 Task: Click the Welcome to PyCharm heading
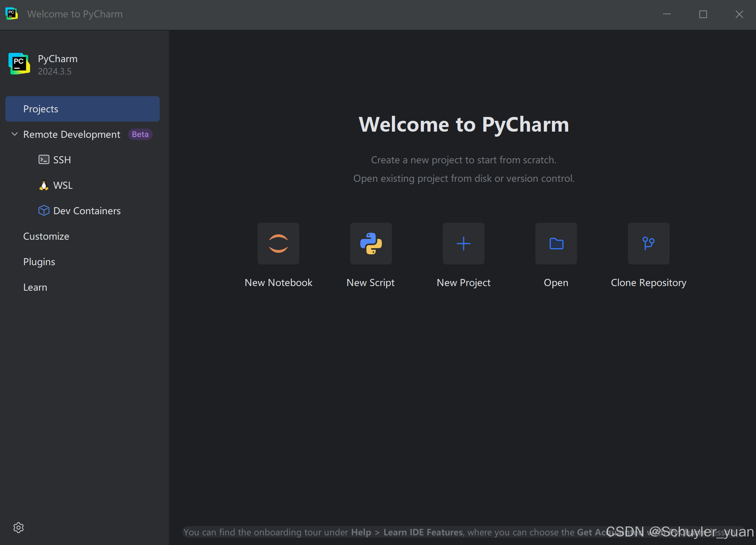464,124
